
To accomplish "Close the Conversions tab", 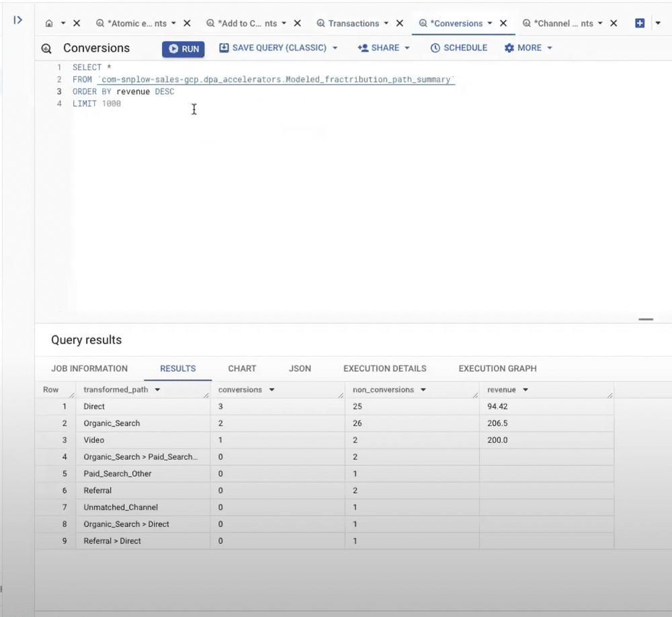I will coord(503,23).
